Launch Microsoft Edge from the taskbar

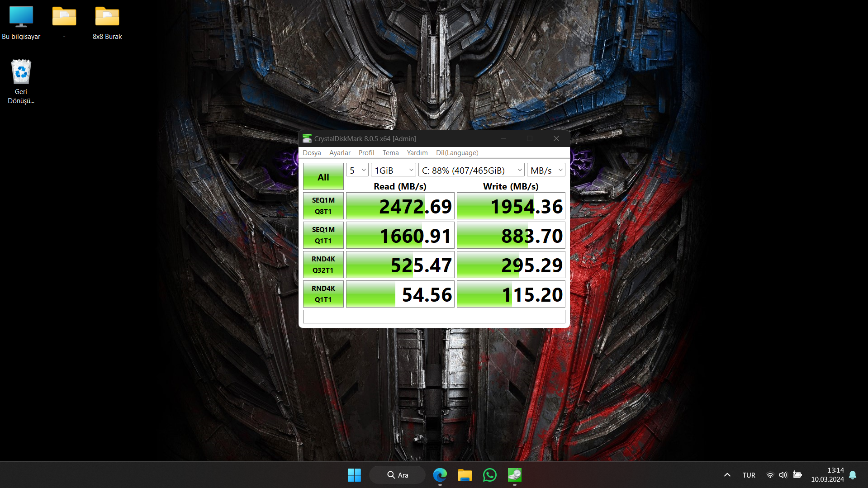[x=440, y=475]
